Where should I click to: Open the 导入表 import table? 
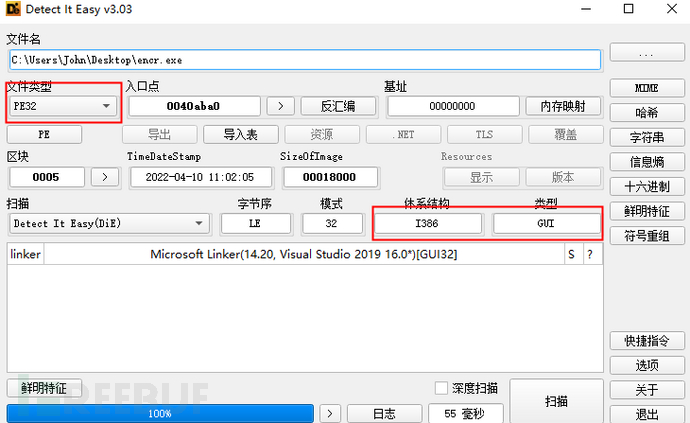point(240,134)
